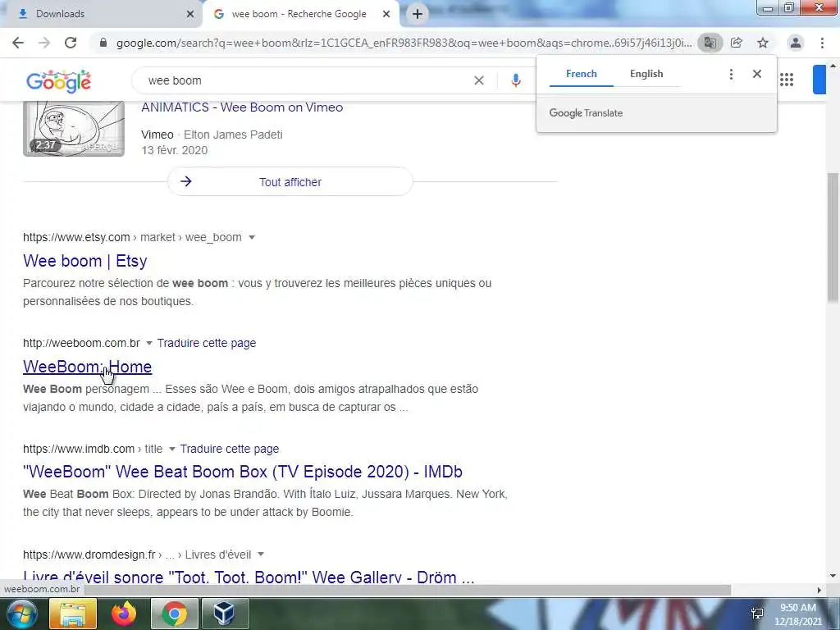Click Traduire cette page for weeboom.com.br

[206, 343]
